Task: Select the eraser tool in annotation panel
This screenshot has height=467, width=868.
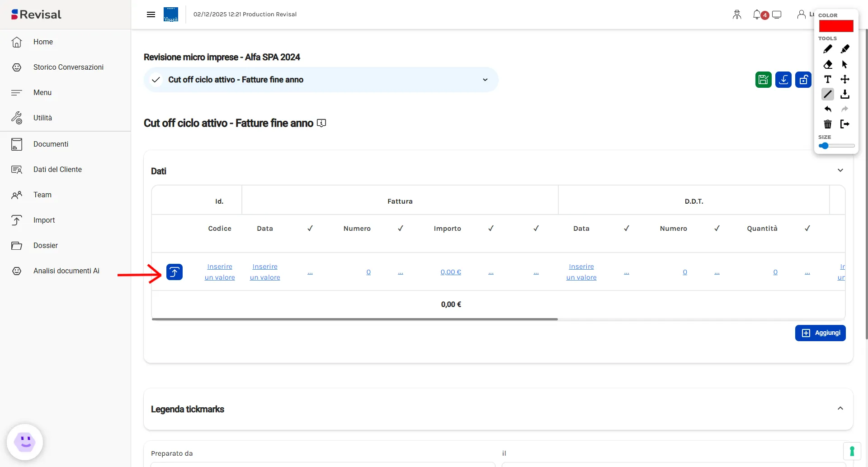Action: click(x=827, y=64)
